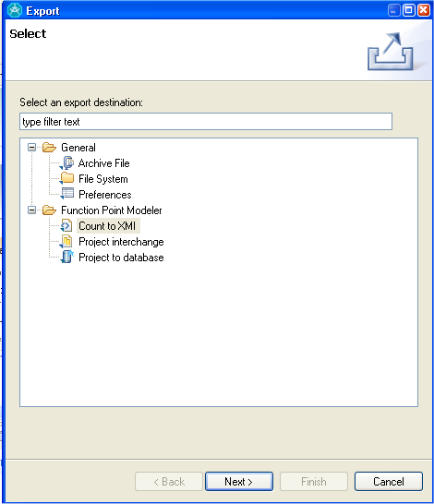Click the File System folder icon
Screen dimensions: 434x504
pyautogui.click(x=66, y=178)
